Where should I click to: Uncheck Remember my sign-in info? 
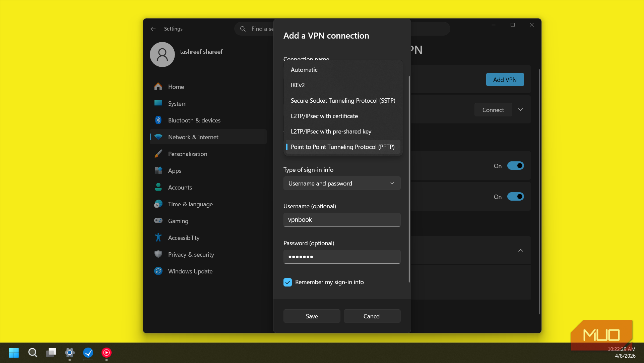287,282
